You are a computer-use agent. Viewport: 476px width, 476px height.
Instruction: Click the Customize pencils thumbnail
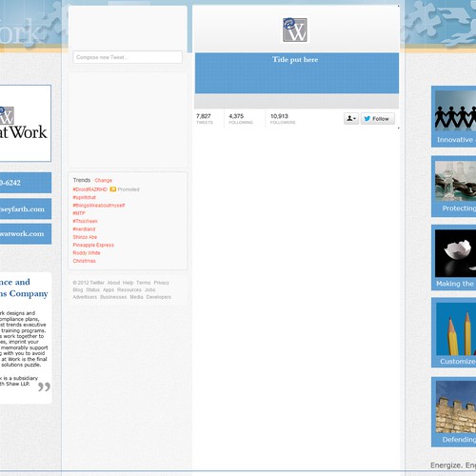[456, 329]
